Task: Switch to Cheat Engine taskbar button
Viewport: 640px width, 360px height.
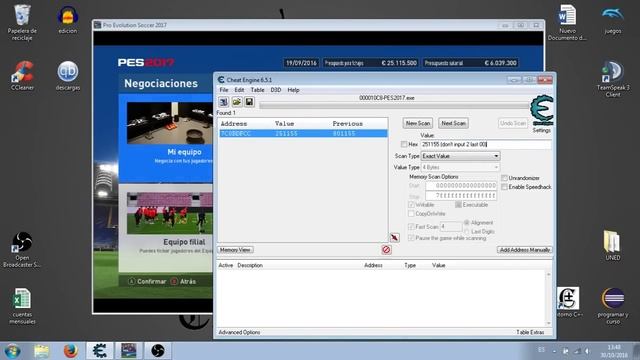Action: (x=100, y=351)
